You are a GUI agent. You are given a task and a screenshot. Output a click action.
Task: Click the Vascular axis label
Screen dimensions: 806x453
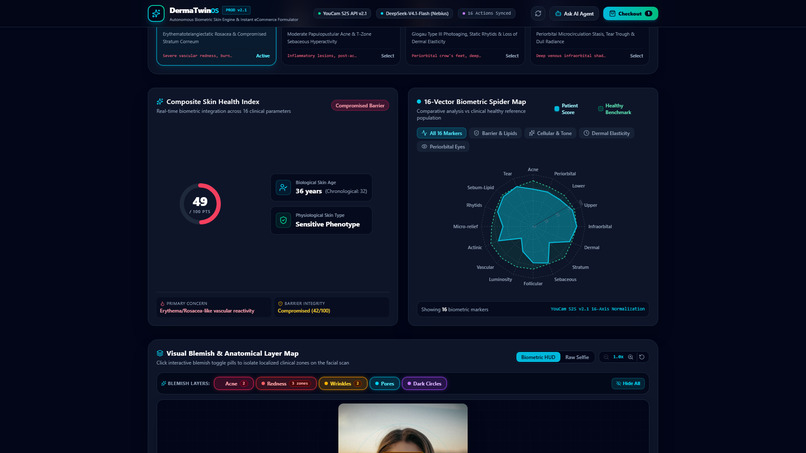coord(485,267)
